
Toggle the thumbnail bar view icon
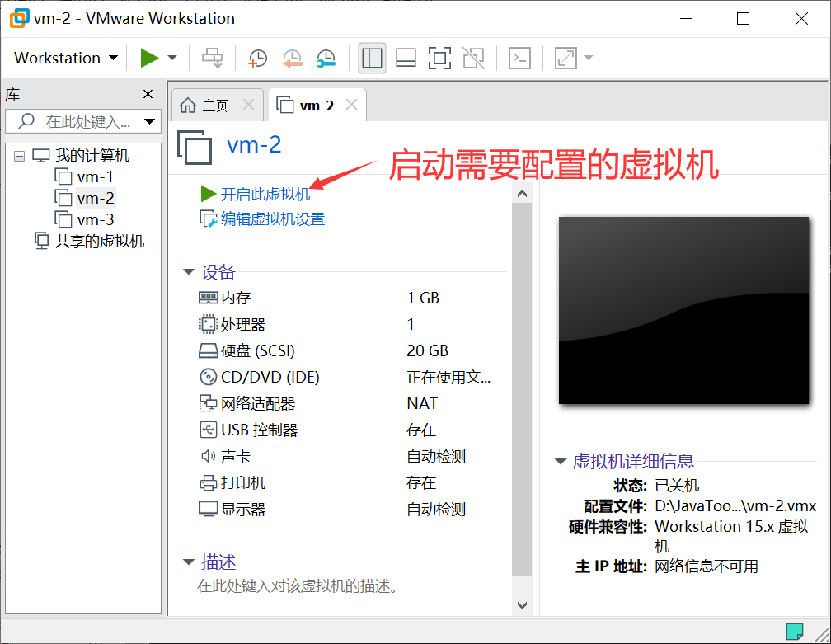406,58
